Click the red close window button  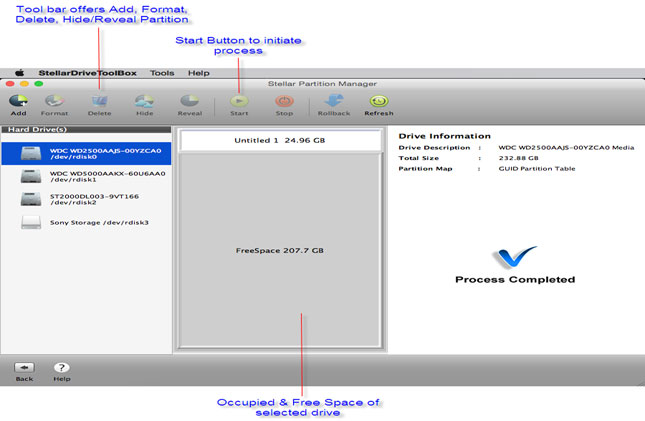(10, 84)
